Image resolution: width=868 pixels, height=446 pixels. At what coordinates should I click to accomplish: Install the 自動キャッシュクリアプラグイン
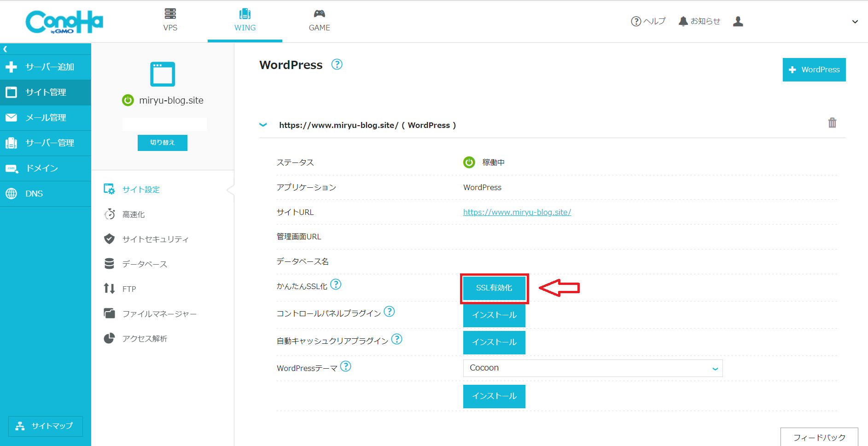(494, 342)
